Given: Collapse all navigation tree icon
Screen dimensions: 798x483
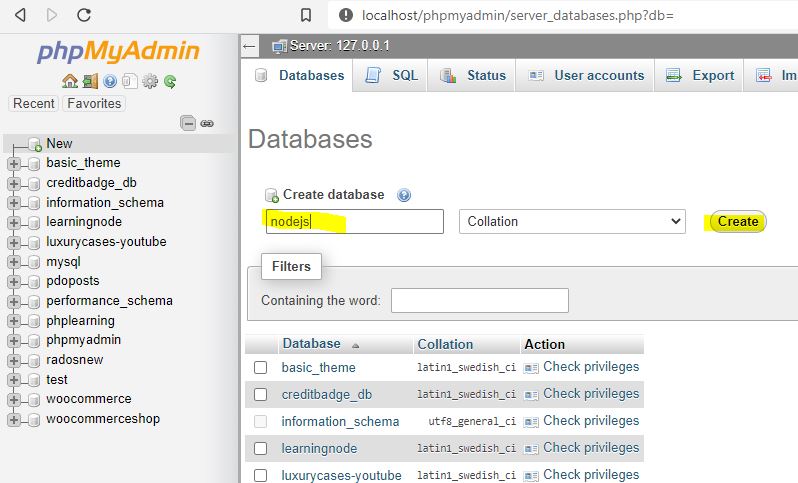Looking at the screenshot, I should 188,123.
